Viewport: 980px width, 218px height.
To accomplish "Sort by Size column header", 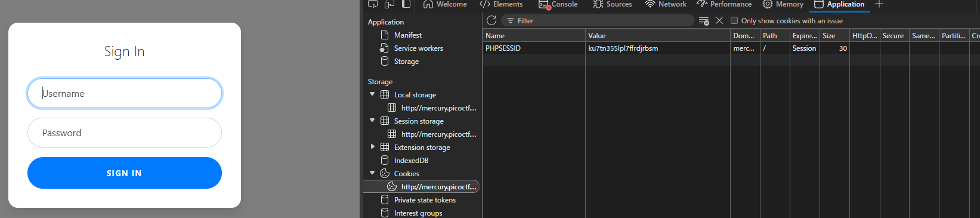I will [834, 36].
